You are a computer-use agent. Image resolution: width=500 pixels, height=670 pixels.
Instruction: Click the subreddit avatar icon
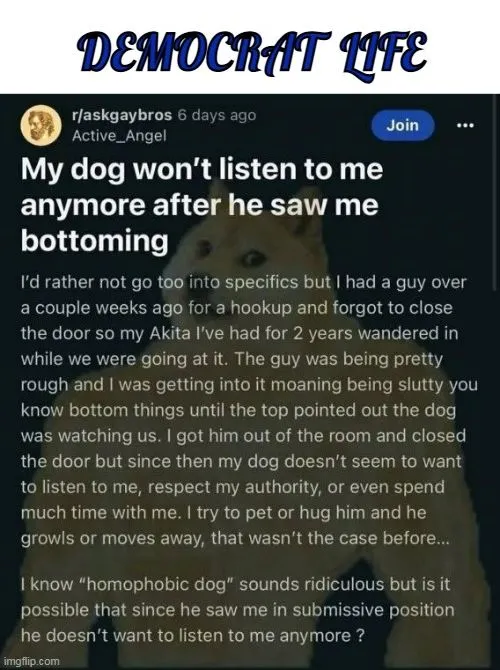tap(41, 125)
